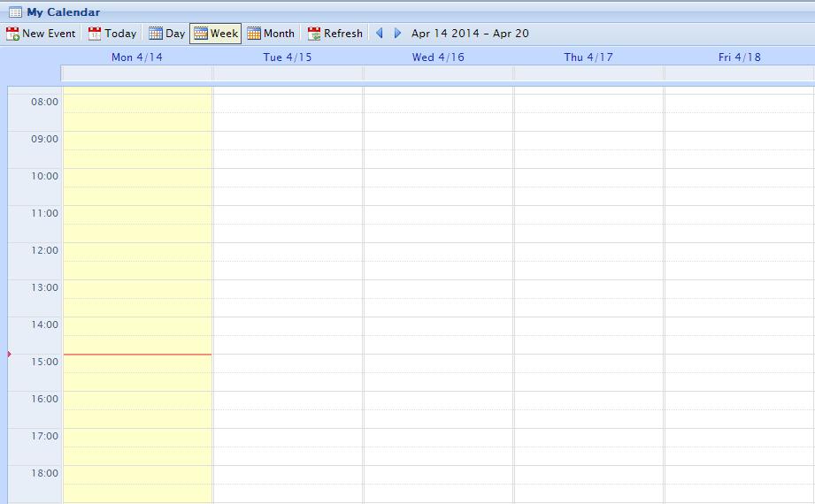Click the all-day row under Thu 4/17
The height and width of the screenshot is (504, 815).
click(x=588, y=73)
